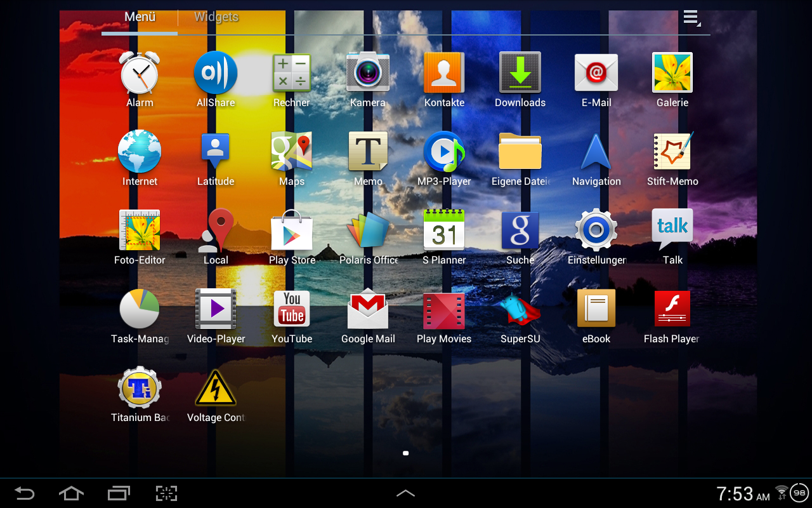Open Einstellungen settings app
Screen dimensions: 812x508
(x=596, y=231)
